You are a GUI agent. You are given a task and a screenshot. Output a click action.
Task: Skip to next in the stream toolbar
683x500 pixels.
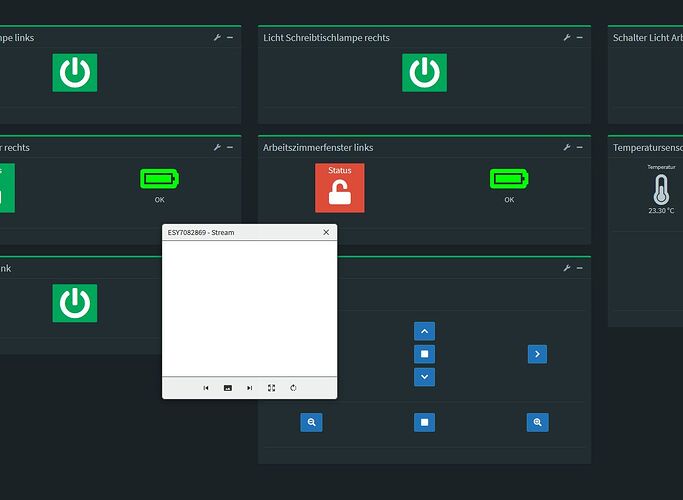pos(250,388)
